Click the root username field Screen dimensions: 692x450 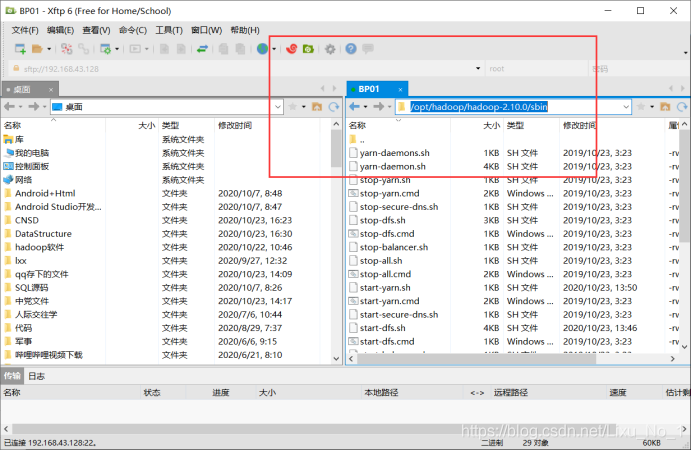click(x=537, y=69)
